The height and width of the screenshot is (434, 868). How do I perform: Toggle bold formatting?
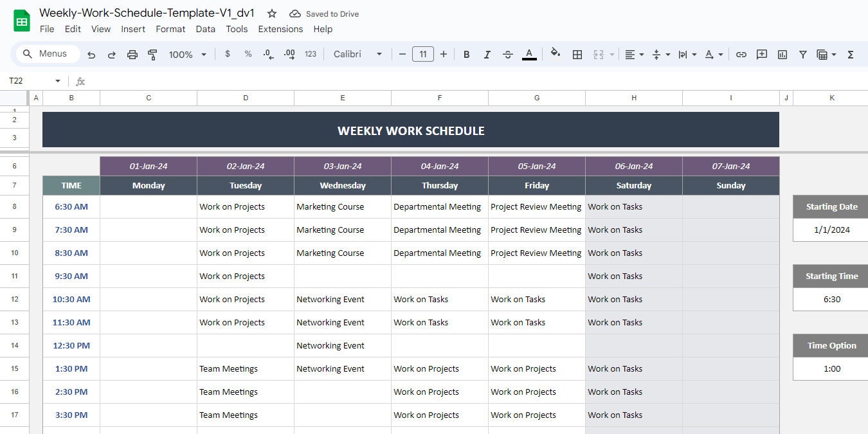466,54
